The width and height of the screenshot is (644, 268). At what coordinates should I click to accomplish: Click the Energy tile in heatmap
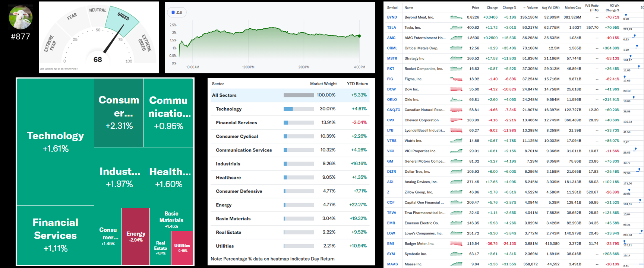coord(136,236)
